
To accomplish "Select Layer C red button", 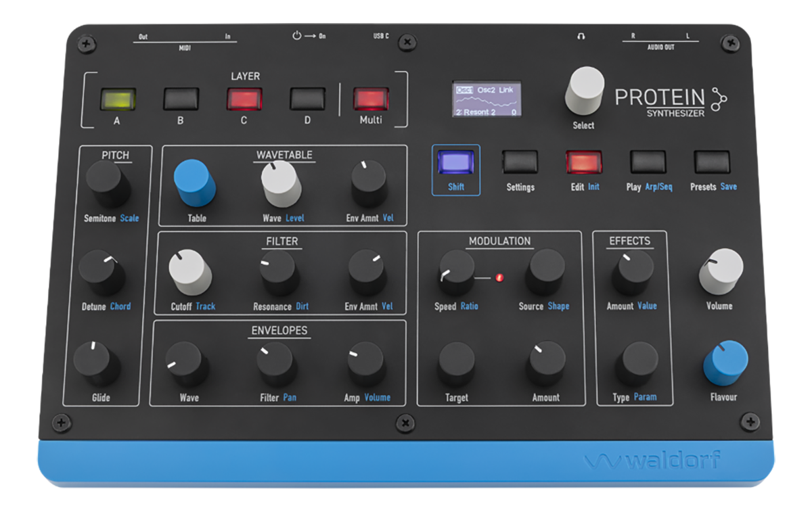I will (244, 99).
